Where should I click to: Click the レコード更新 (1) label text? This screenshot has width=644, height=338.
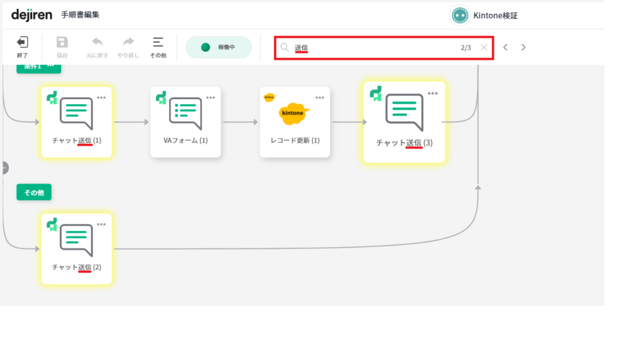pyautogui.click(x=295, y=140)
